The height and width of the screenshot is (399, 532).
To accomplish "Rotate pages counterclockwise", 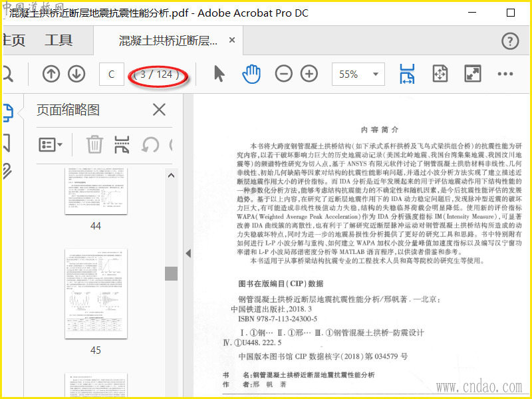I will [150, 144].
